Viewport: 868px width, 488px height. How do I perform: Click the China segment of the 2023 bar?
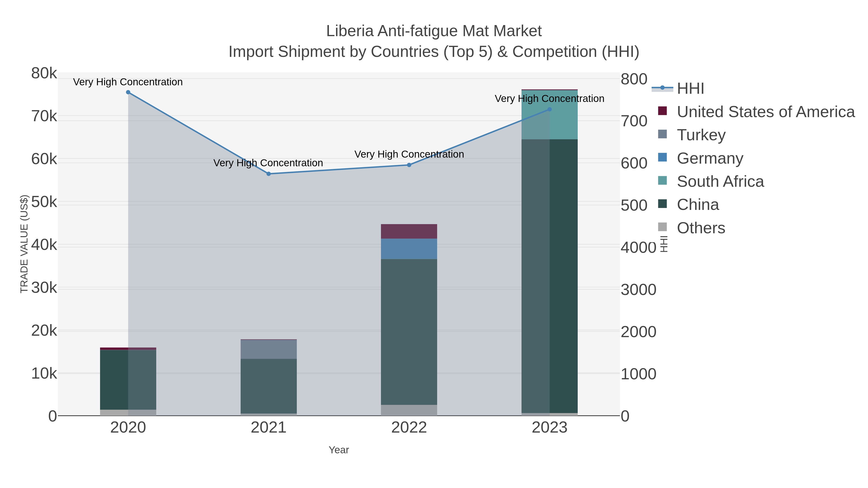coord(549,276)
